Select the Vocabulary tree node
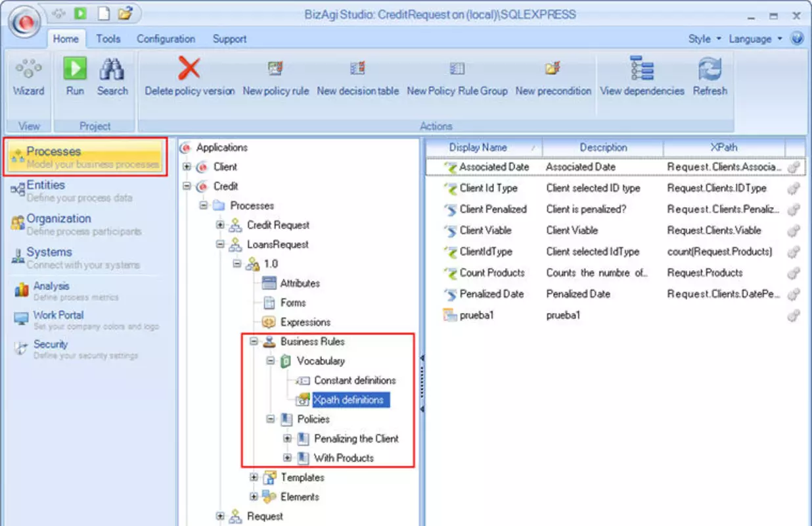 point(320,361)
